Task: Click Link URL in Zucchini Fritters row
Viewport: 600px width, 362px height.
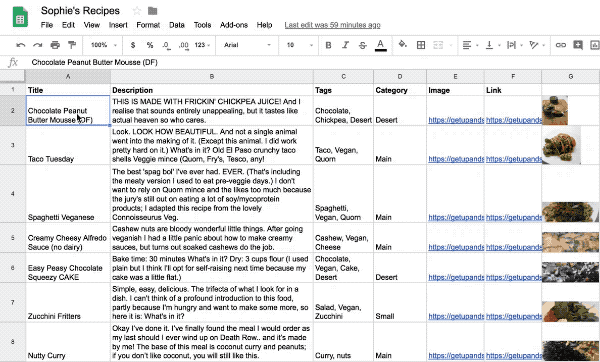Action: tap(514, 316)
